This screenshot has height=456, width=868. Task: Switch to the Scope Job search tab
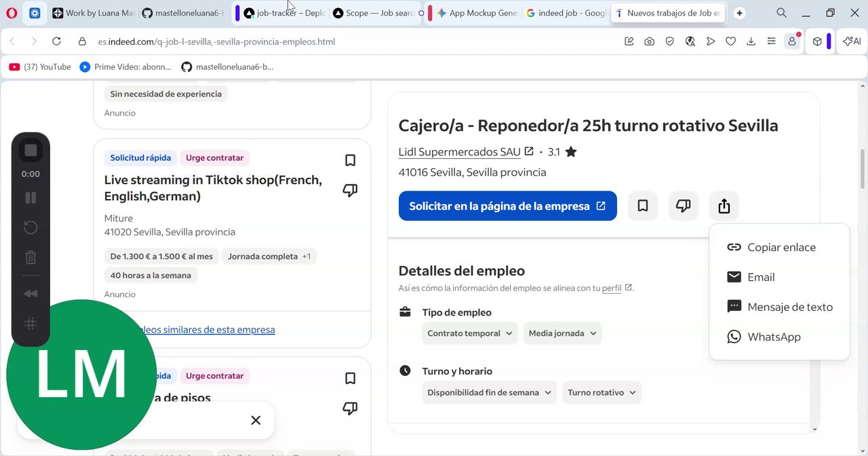click(x=374, y=13)
